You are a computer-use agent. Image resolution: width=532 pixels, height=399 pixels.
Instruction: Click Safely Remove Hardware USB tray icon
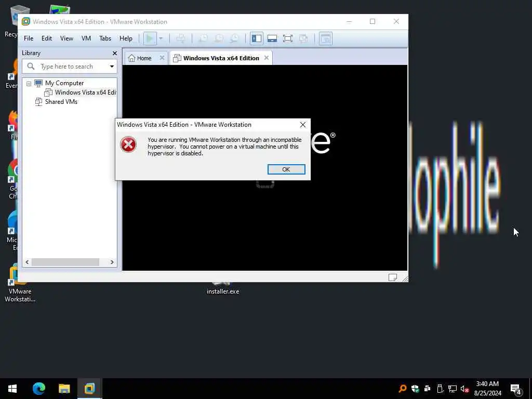coord(440,389)
